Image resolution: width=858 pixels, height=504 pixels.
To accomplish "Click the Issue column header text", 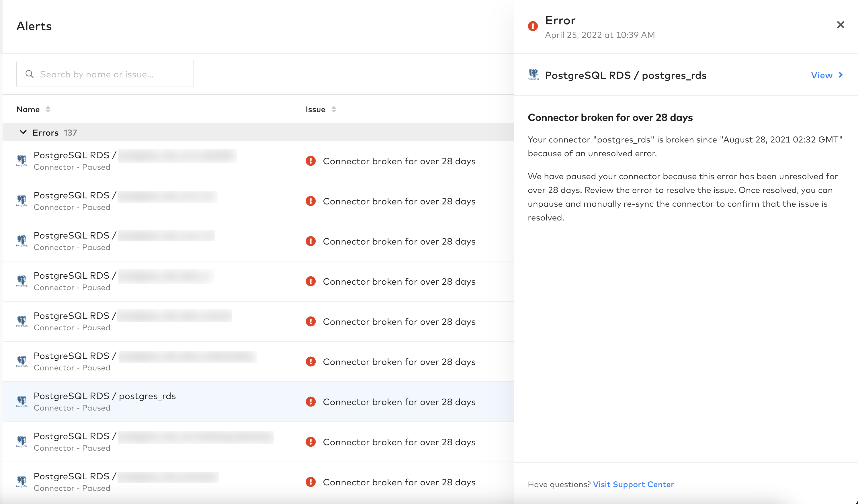I will tap(315, 109).
